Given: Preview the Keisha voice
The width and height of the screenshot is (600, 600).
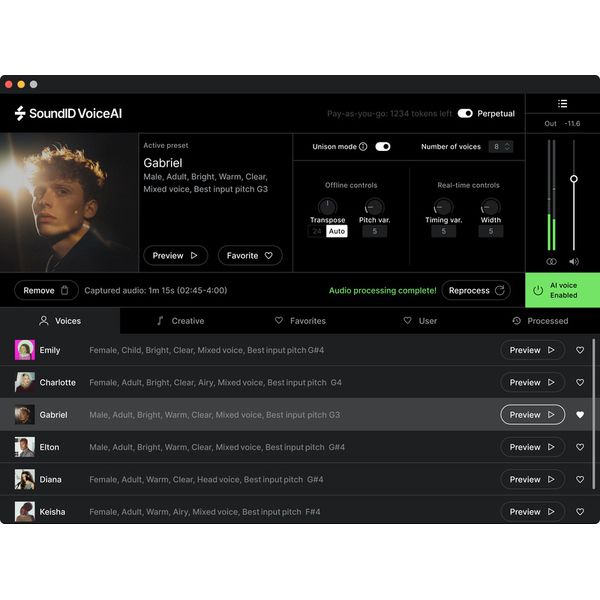Looking at the screenshot, I should click(x=532, y=512).
